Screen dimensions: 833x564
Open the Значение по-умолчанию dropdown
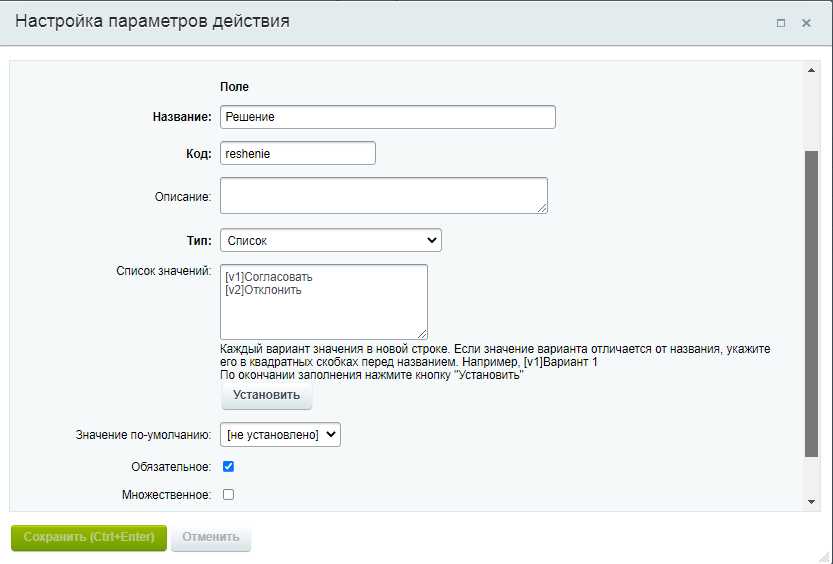coord(280,434)
